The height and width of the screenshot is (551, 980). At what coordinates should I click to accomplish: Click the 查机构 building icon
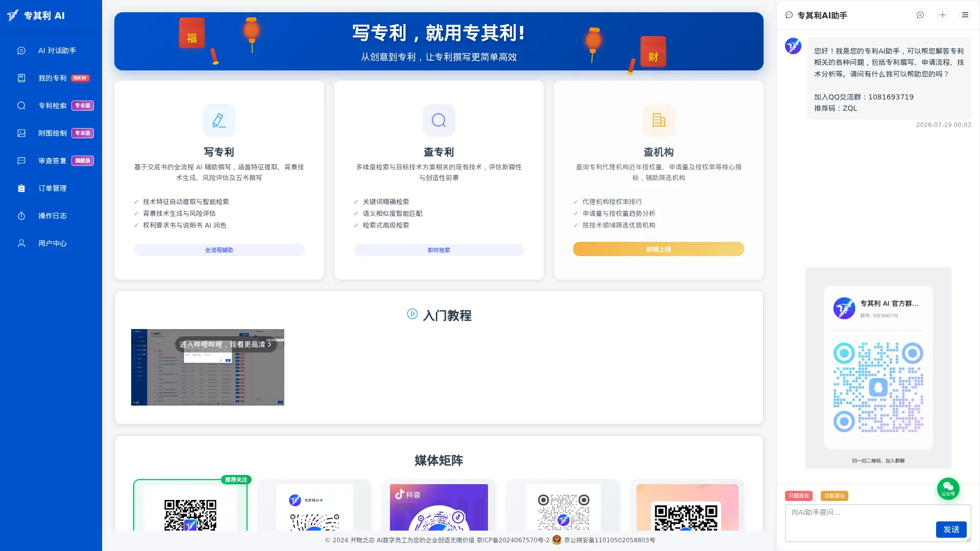(658, 120)
